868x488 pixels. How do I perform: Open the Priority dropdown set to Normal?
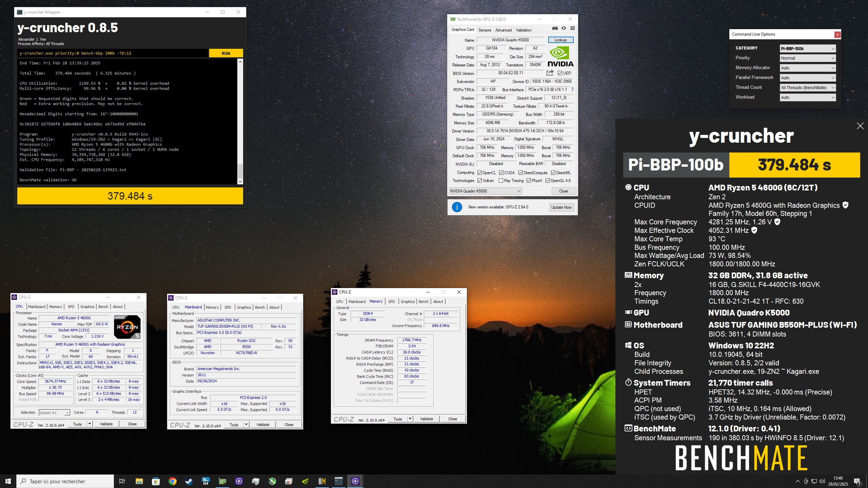[808, 58]
